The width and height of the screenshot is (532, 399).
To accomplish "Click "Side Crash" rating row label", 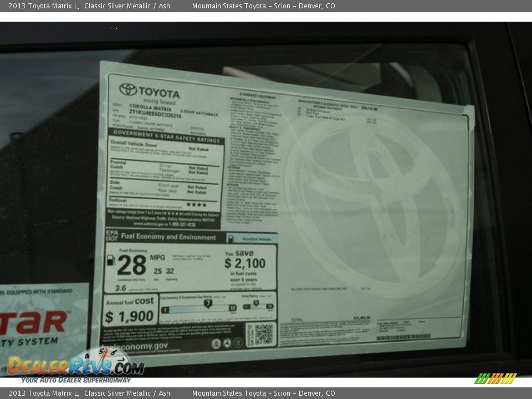I will coord(116,185).
